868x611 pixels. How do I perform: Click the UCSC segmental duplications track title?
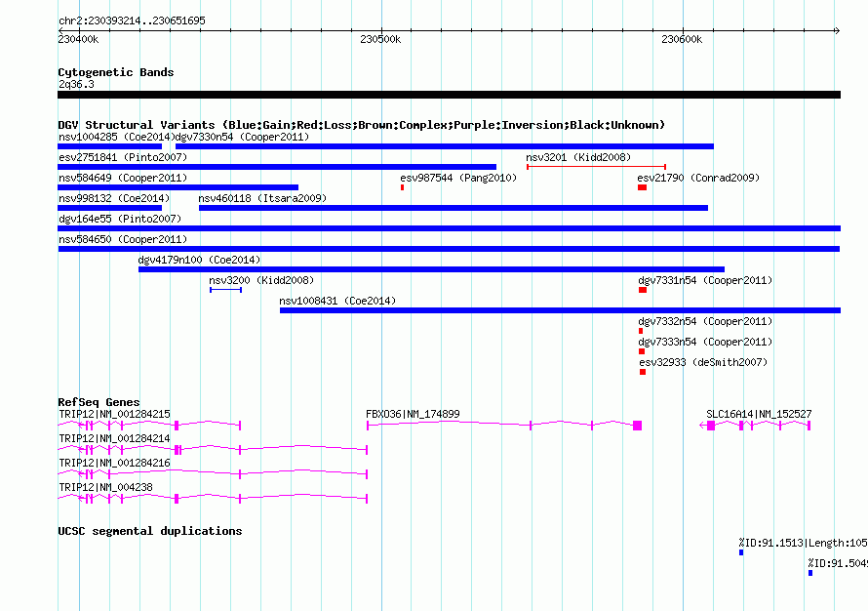150,531
